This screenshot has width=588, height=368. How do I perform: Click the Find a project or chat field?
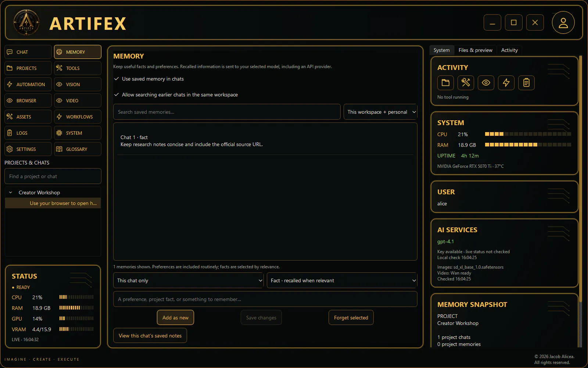[x=53, y=176]
